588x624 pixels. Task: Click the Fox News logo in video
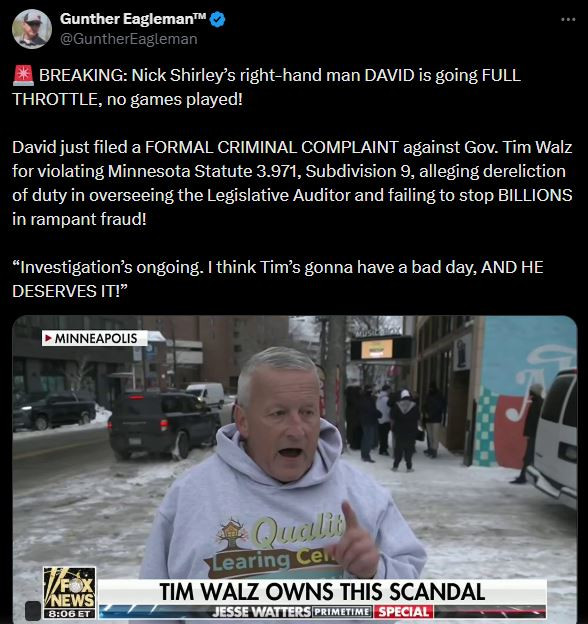point(70,588)
